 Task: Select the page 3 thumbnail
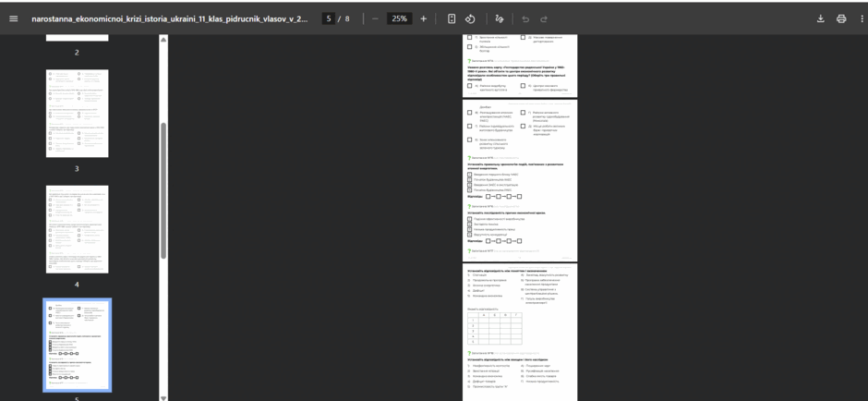77,114
